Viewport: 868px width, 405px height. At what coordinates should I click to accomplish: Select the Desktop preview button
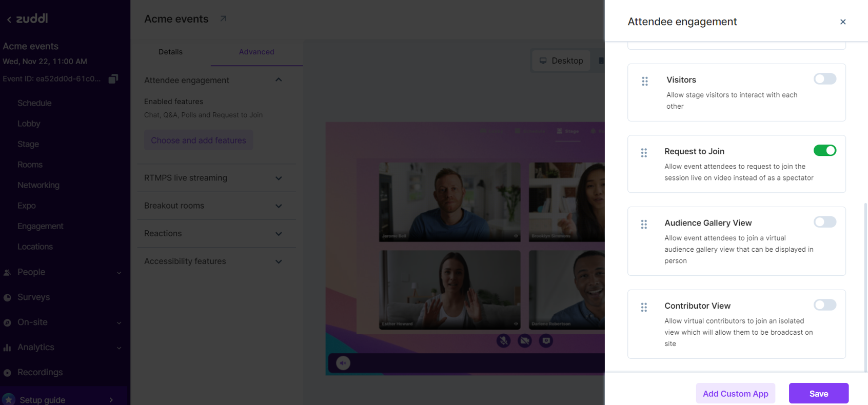click(x=561, y=60)
